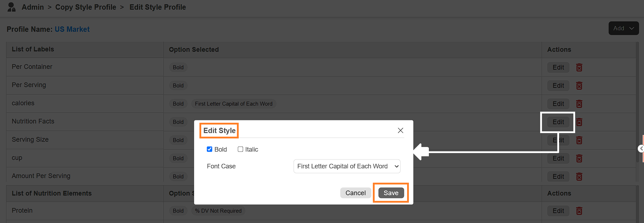The image size is (644, 223).
Task: Delete the Amount Per Serving row
Action: [x=579, y=177]
